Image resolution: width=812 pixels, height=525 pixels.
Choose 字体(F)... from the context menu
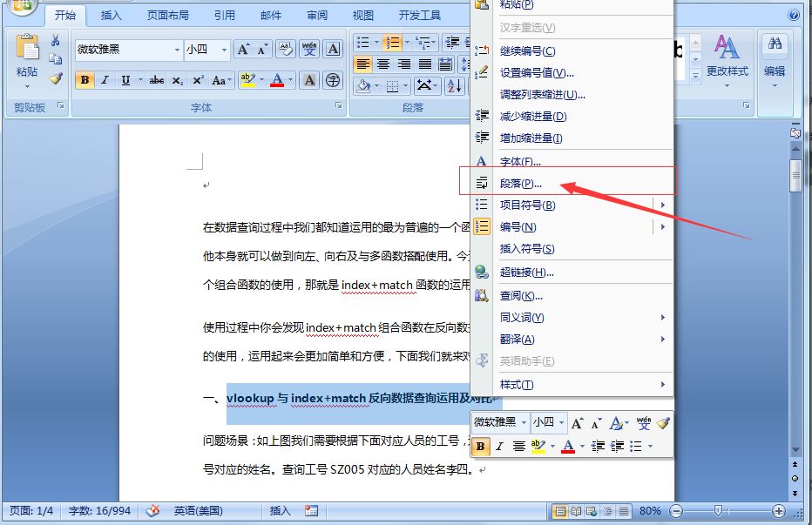[x=572, y=162]
